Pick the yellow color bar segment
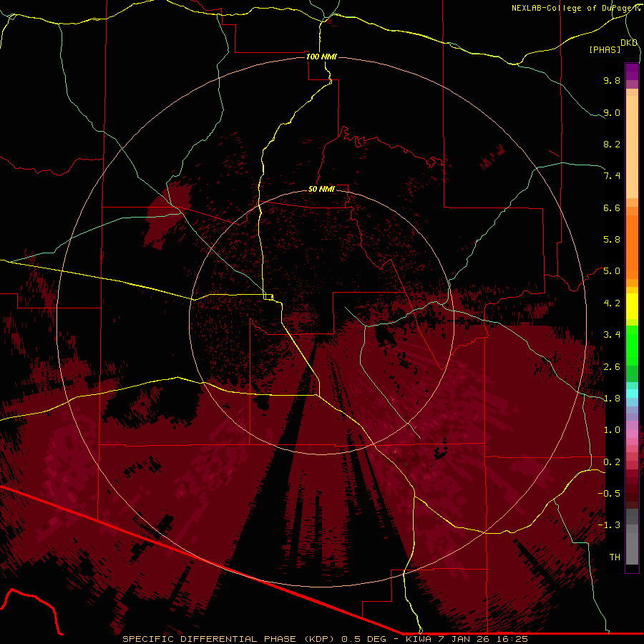Screen dimensions: 644x644 pyautogui.click(x=632, y=306)
